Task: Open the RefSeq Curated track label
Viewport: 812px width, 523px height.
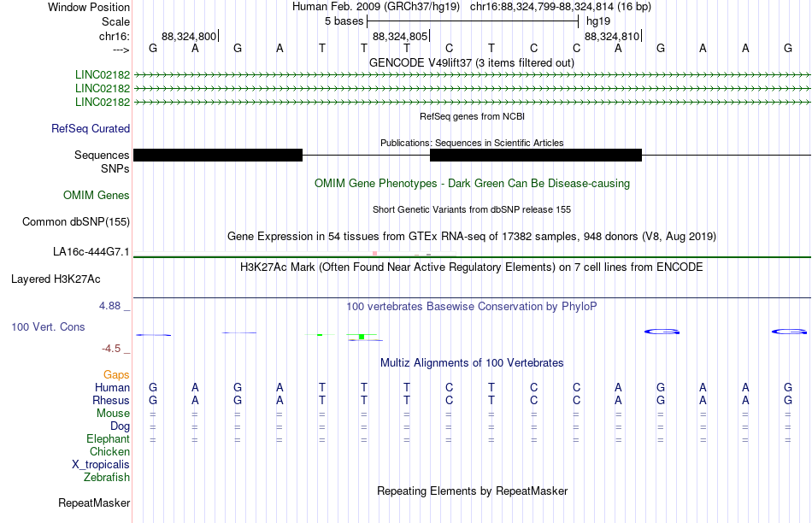Action: (x=91, y=128)
